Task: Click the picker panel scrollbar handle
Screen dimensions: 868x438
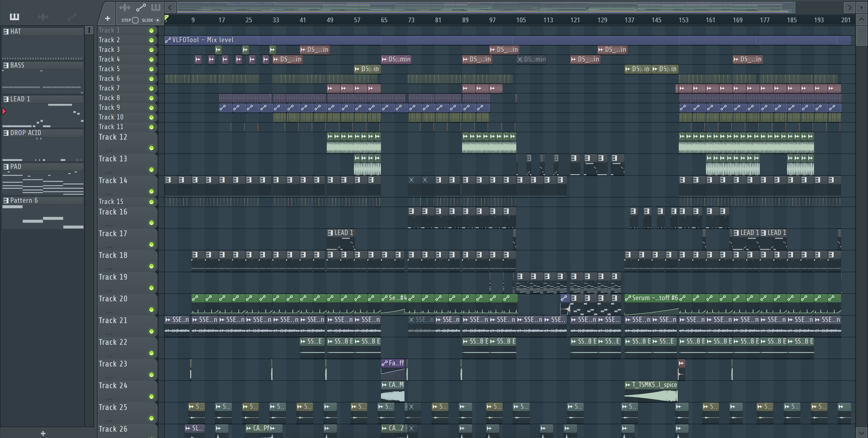Action: [x=89, y=30]
